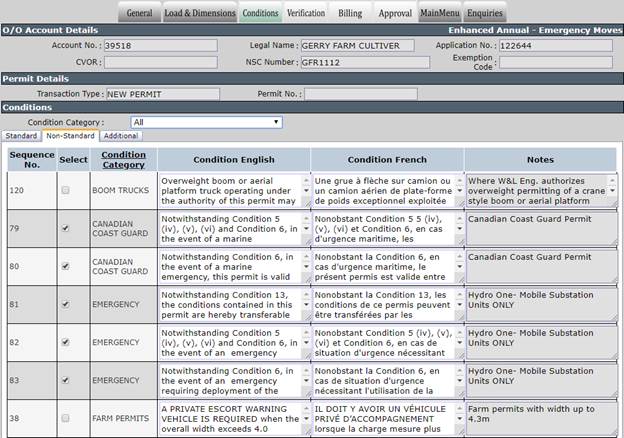Go to the Verification tab
The height and width of the screenshot is (438, 624).
[x=306, y=13]
